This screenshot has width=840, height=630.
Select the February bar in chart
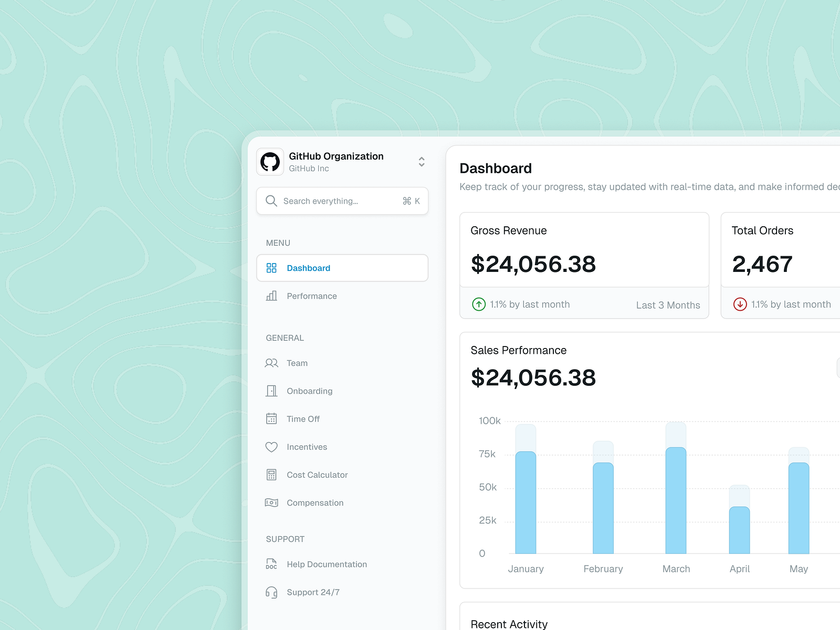coord(603,508)
